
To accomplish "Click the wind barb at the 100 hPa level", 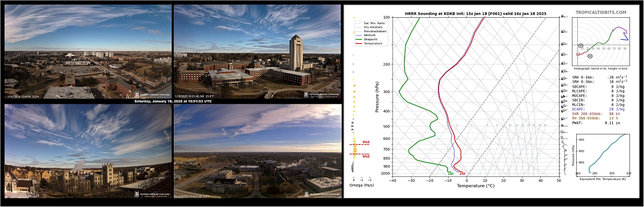I will tap(563, 17).
